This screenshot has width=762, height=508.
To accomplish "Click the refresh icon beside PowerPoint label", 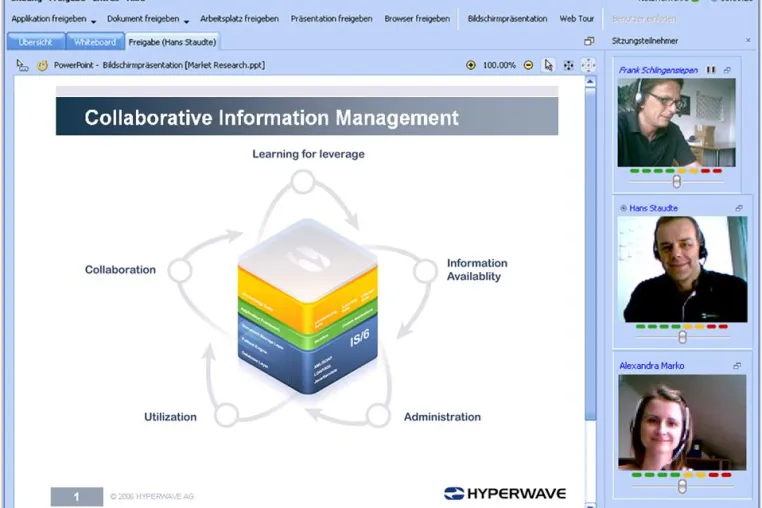I will click(x=42, y=65).
